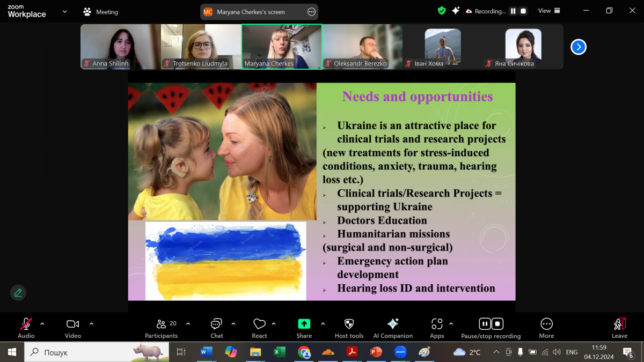Viewport: 644px width, 362px height.
Task: Open PowerPoint from the Windows taskbar
Action: [376, 352]
